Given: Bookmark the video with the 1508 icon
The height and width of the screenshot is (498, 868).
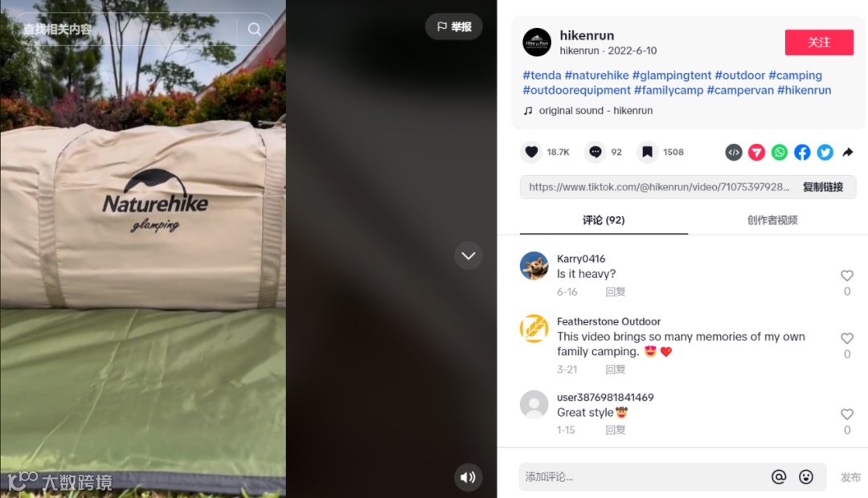Looking at the screenshot, I should pyautogui.click(x=647, y=152).
